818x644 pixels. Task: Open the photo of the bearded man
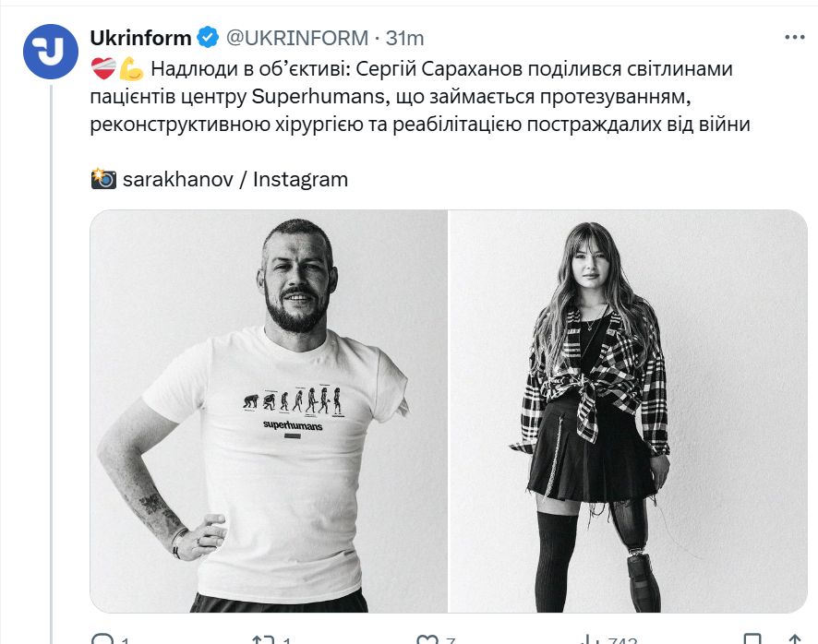tap(269, 411)
